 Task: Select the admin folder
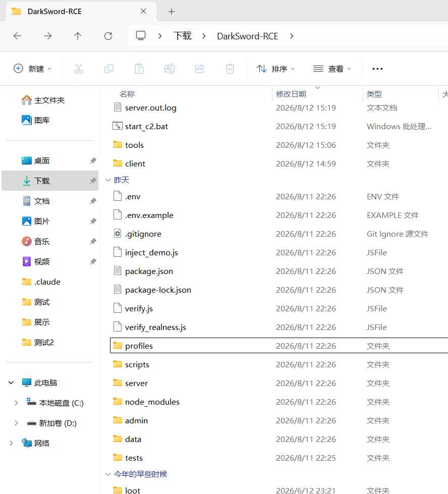pos(279,420)
